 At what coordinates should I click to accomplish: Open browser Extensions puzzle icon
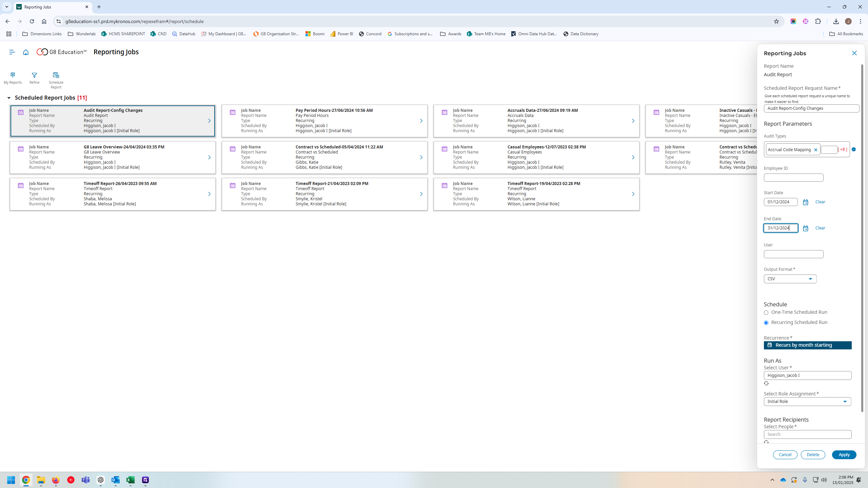tap(818, 21)
